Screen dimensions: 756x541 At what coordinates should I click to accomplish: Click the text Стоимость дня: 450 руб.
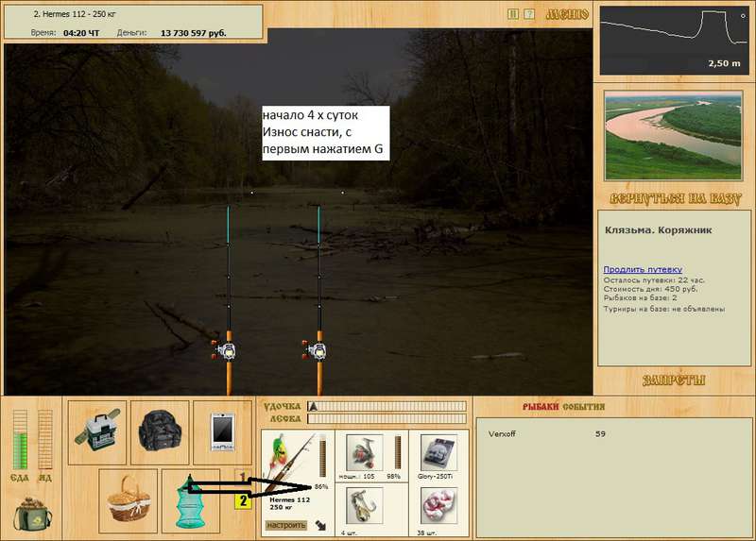tap(650, 289)
